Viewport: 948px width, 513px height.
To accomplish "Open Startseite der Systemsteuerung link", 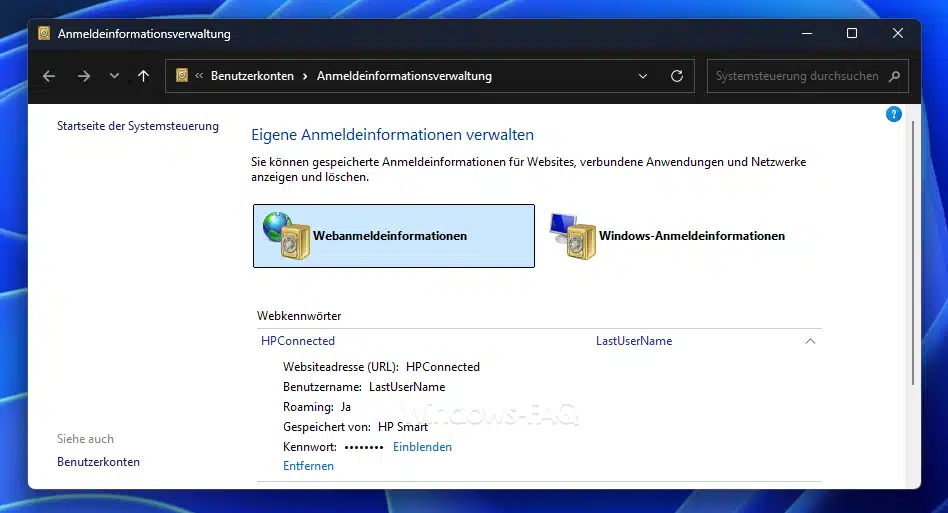I will 138,126.
